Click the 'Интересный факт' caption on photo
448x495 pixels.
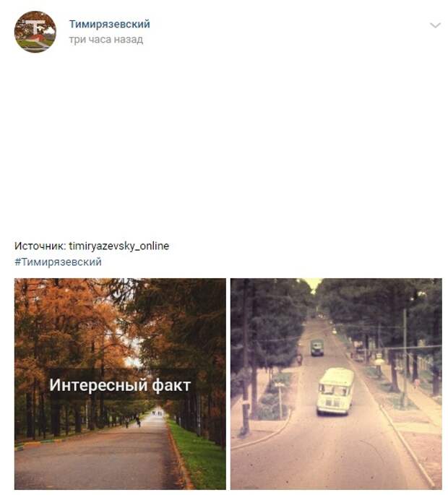point(120,385)
